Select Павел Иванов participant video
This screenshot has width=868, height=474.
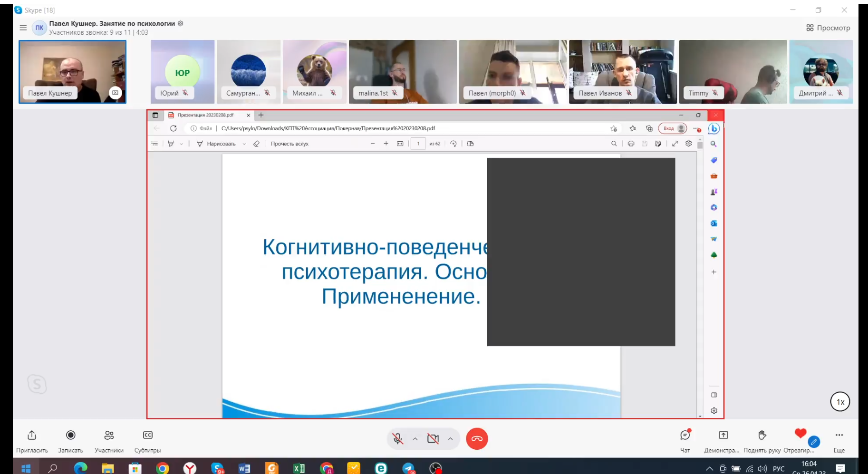point(623,72)
